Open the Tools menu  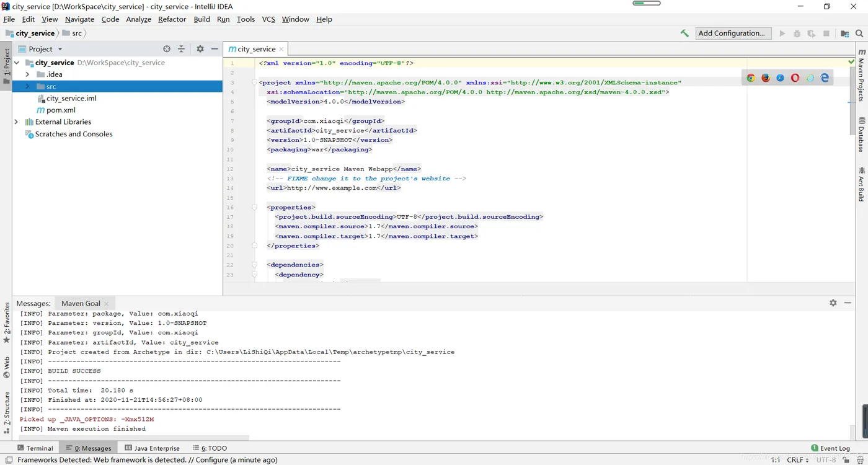[x=246, y=19]
